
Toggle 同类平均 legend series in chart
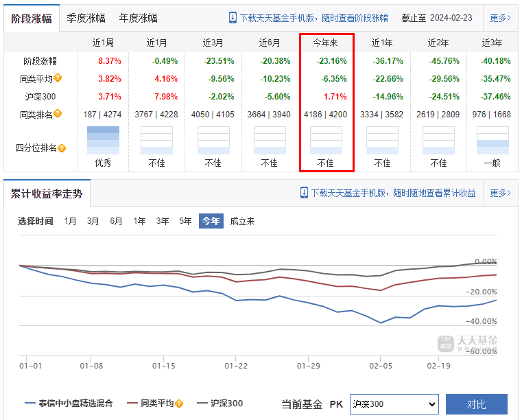(151, 404)
